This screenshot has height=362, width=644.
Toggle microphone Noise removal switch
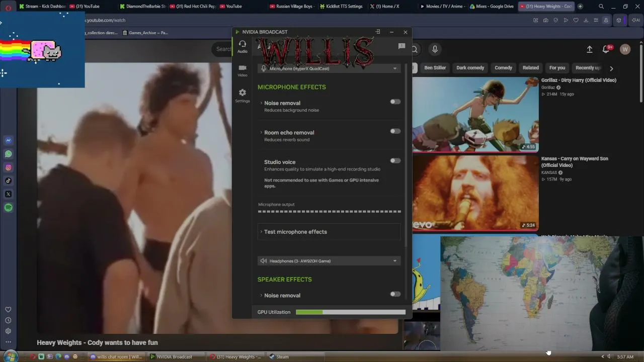(x=395, y=102)
